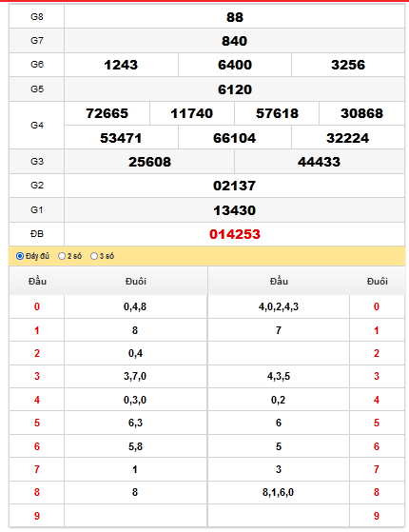409x532 pixels.
Task: Choose the '3 số' radio option
Action: point(94,256)
